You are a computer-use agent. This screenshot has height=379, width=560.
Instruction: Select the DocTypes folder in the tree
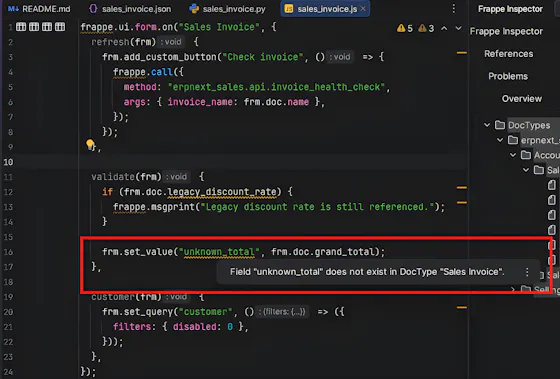click(523, 125)
